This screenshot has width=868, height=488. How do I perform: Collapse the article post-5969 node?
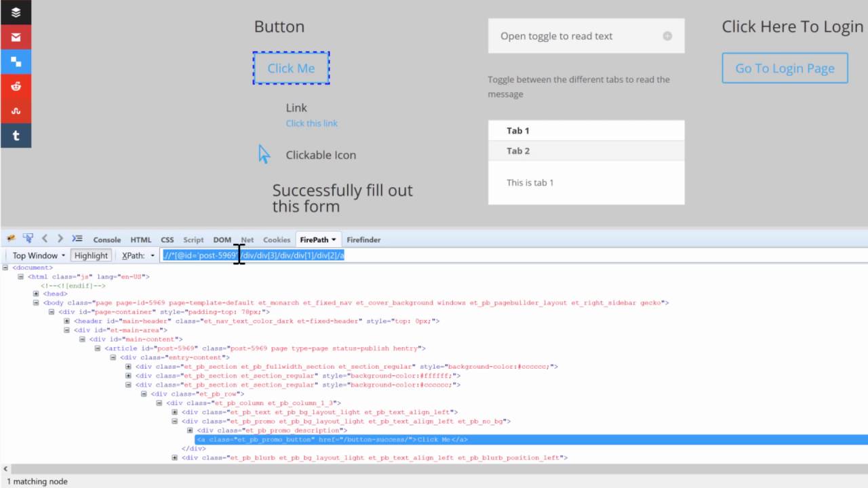98,348
